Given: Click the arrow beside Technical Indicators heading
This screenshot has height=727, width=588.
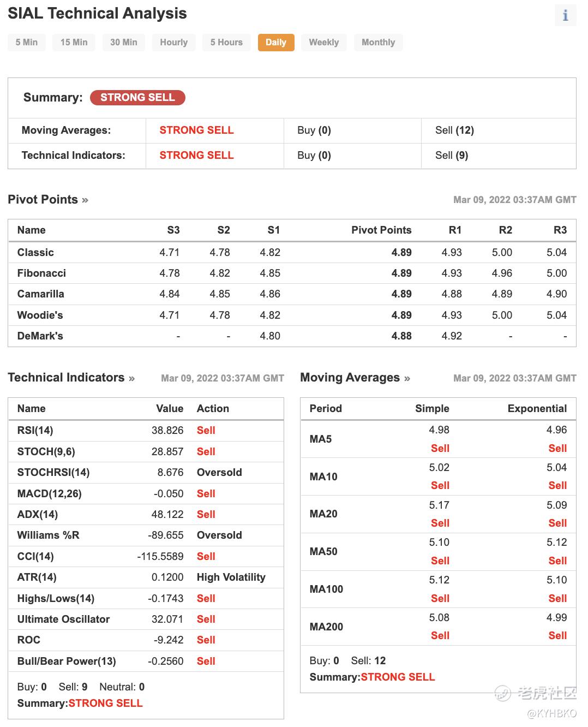Looking at the screenshot, I should pyautogui.click(x=131, y=378).
